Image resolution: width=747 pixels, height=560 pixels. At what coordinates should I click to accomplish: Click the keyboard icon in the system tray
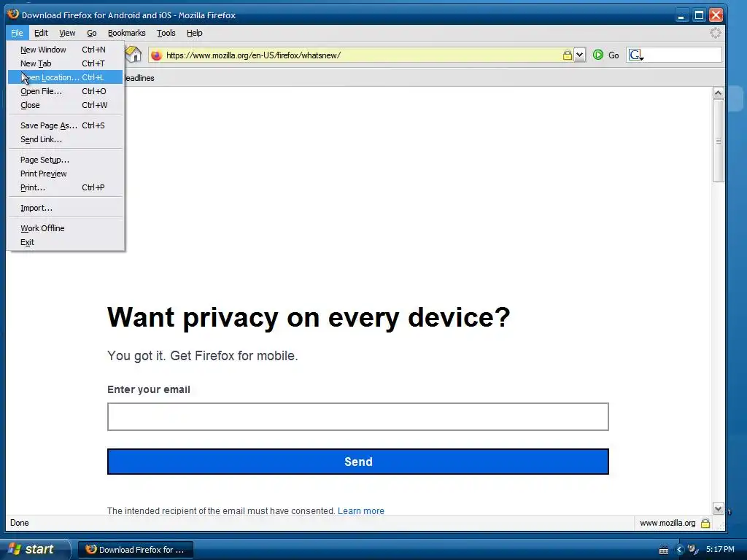click(664, 550)
